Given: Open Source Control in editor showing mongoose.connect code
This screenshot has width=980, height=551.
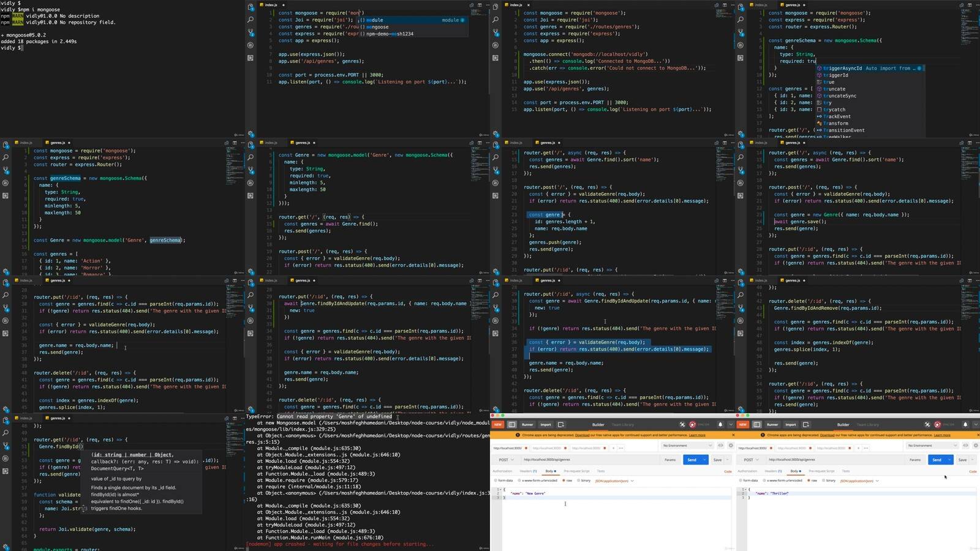Looking at the screenshot, I should tap(496, 32).
